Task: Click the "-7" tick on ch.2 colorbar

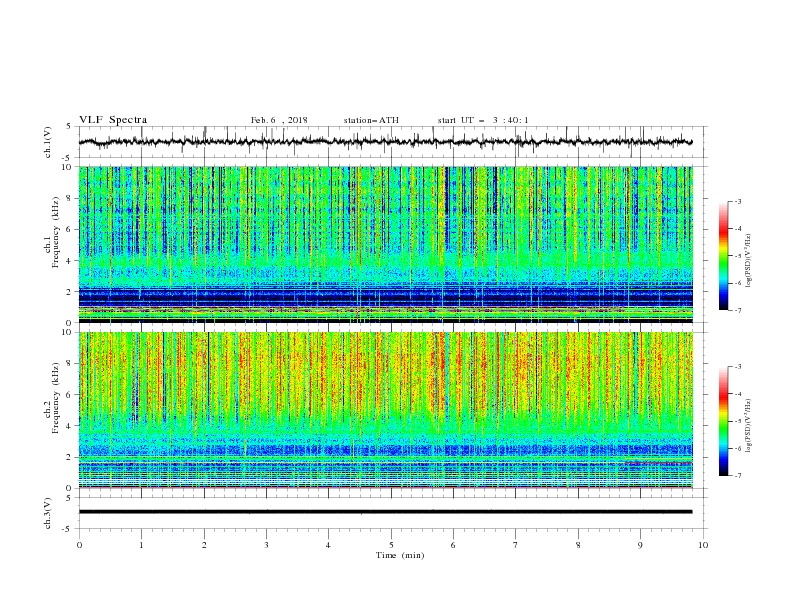Action: pos(737,475)
